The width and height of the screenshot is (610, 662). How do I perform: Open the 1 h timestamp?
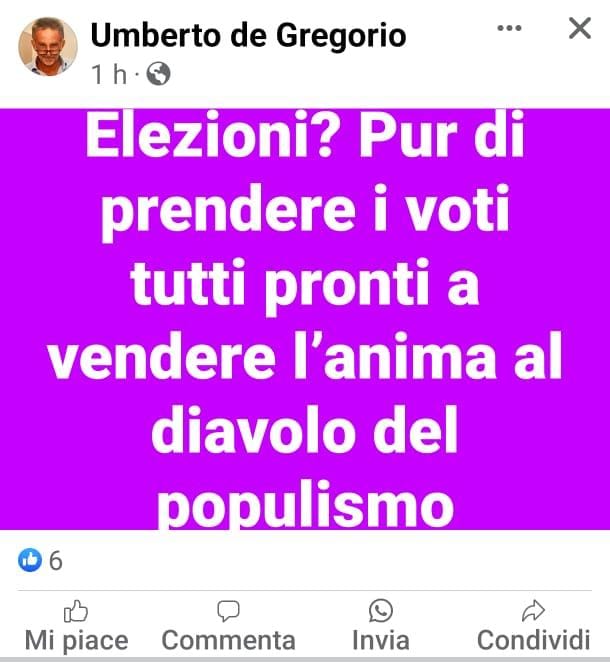pyautogui.click(x=109, y=74)
